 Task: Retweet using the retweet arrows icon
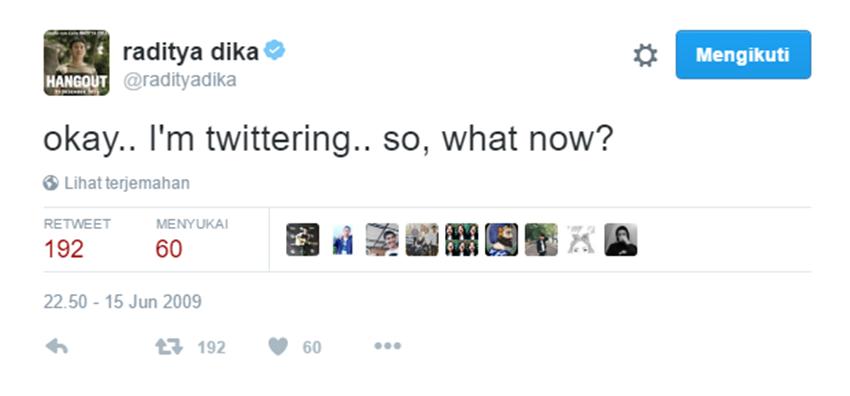(x=169, y=347)
